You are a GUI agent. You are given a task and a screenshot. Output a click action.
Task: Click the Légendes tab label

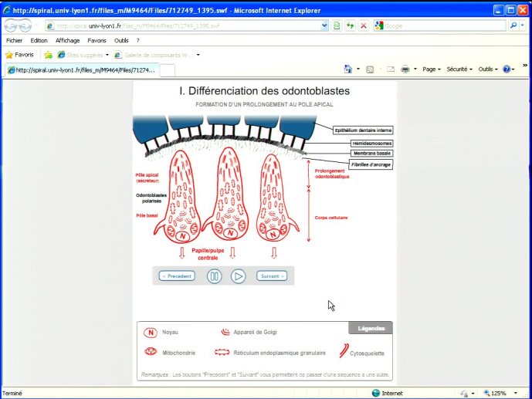click(x=371, y=328)
